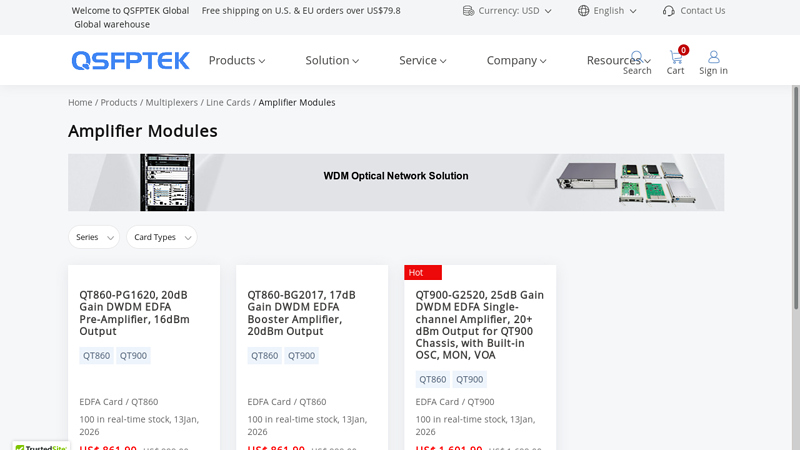The width and height of the screenshot is (800, 450).
Task: Click the chassis and cards image in banner
Action: [x=627, y=183]
